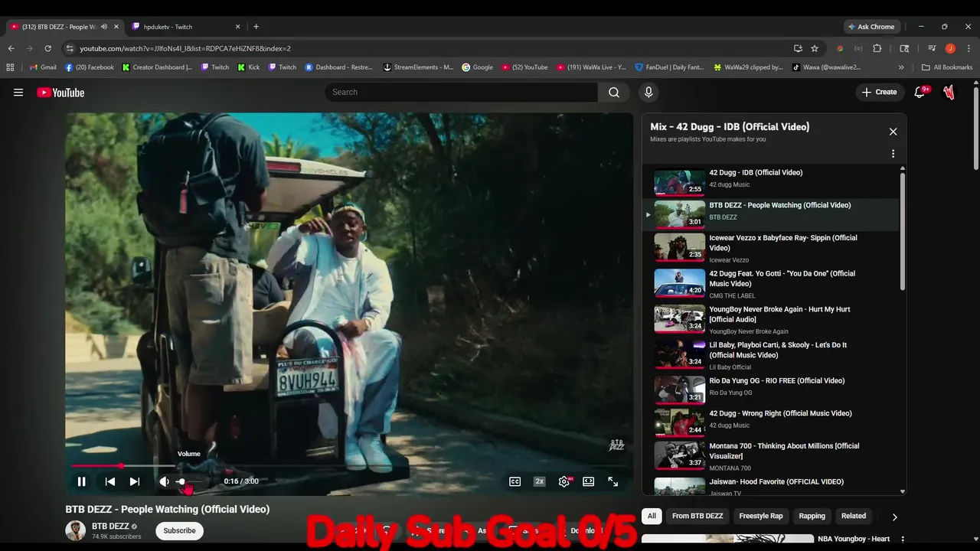Click the 2x playback speed indicator
Screen dimensions: 980x551
tap(540, 481)
